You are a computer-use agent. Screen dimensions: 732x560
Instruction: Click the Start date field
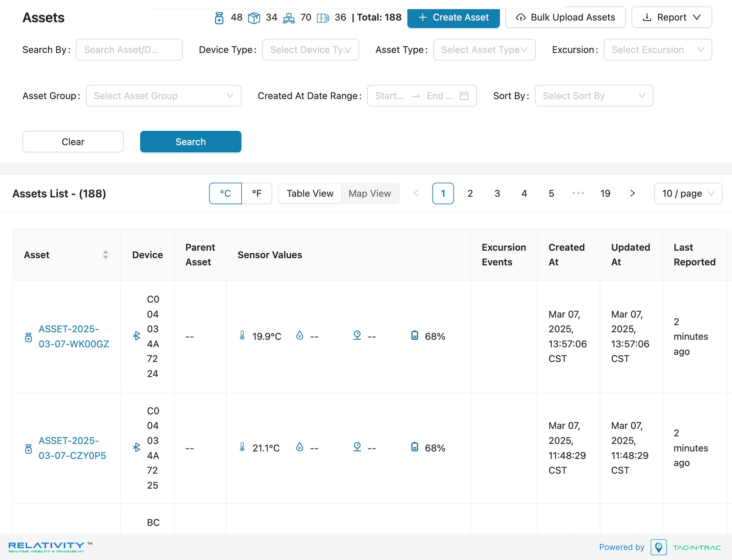(x=390, y=96)
